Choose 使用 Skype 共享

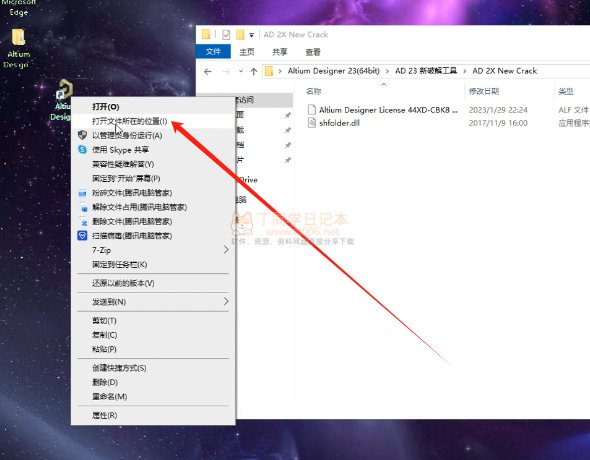(x=154, y=150)
